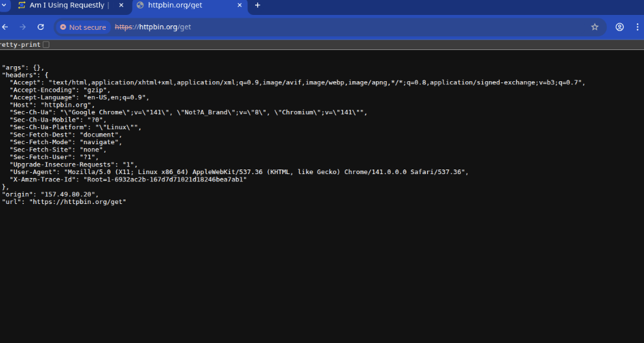Click the "Sec-Fetch-Mode": "navigate" line

tap(66, 142)
